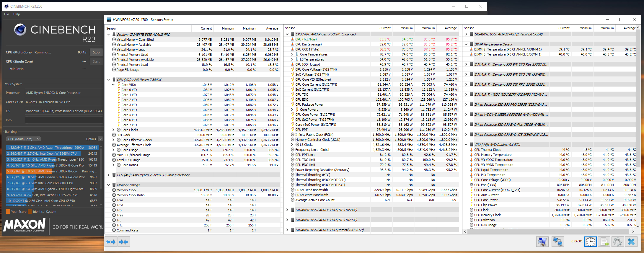
Task: Collapse the GPU [#0]: AMD Radeon RX 570 group
Action: [466, 145]
